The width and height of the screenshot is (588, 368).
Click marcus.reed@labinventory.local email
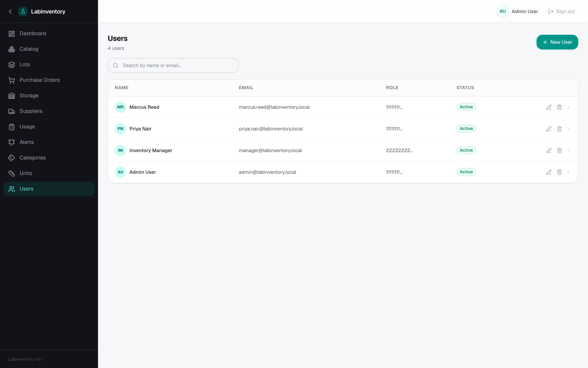(274, 107)
